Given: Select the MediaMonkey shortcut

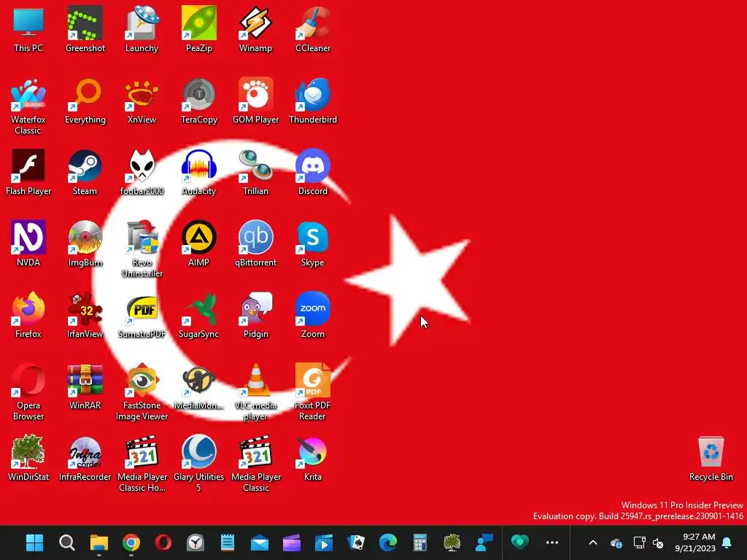Looking at the screenshot, I should [198, 386].
